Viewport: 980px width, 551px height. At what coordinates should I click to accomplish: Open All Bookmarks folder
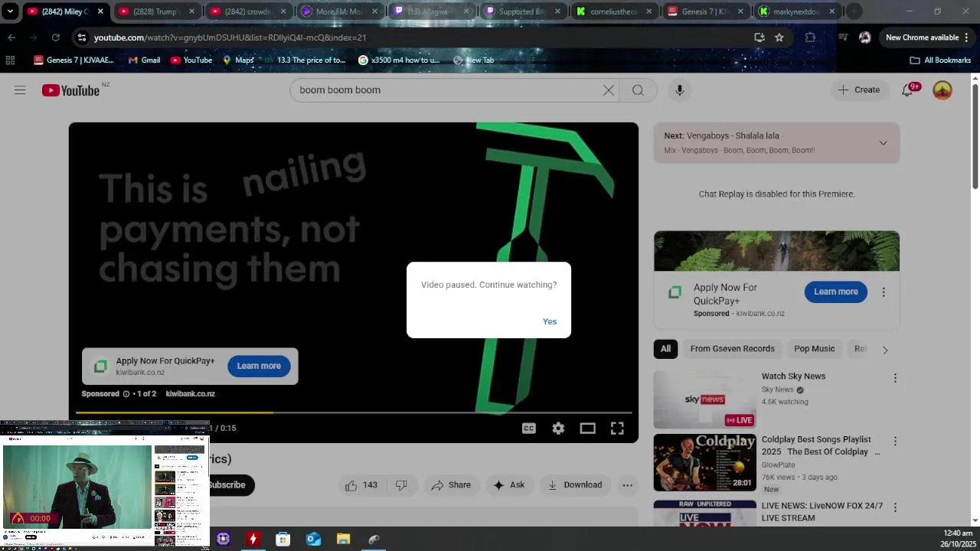coord(940,60)
